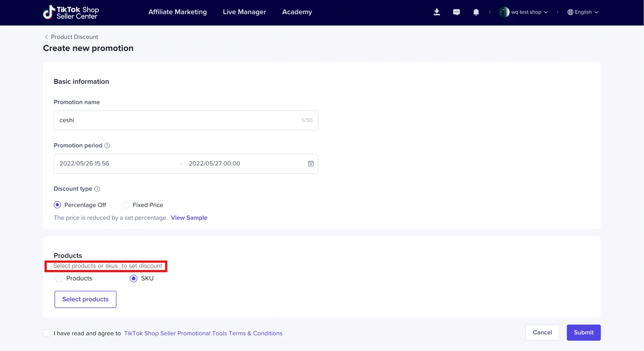Click in the Promotion name field
Image resolution: width=644 pixels, height=351 pixels.
[176, 121]
